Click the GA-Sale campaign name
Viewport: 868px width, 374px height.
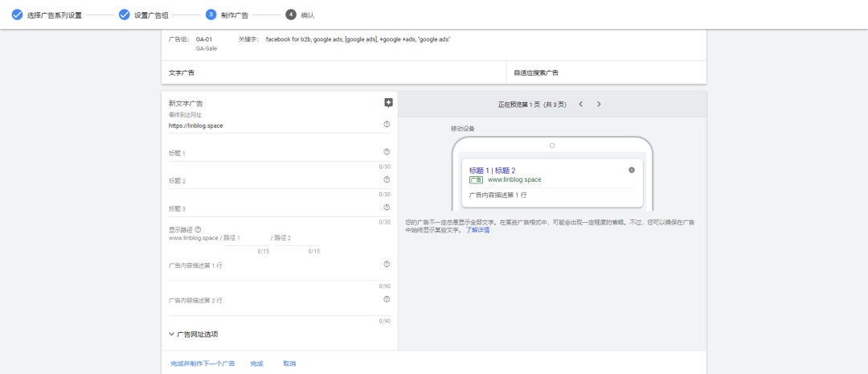pyautogui.click(x=207, y=48)
